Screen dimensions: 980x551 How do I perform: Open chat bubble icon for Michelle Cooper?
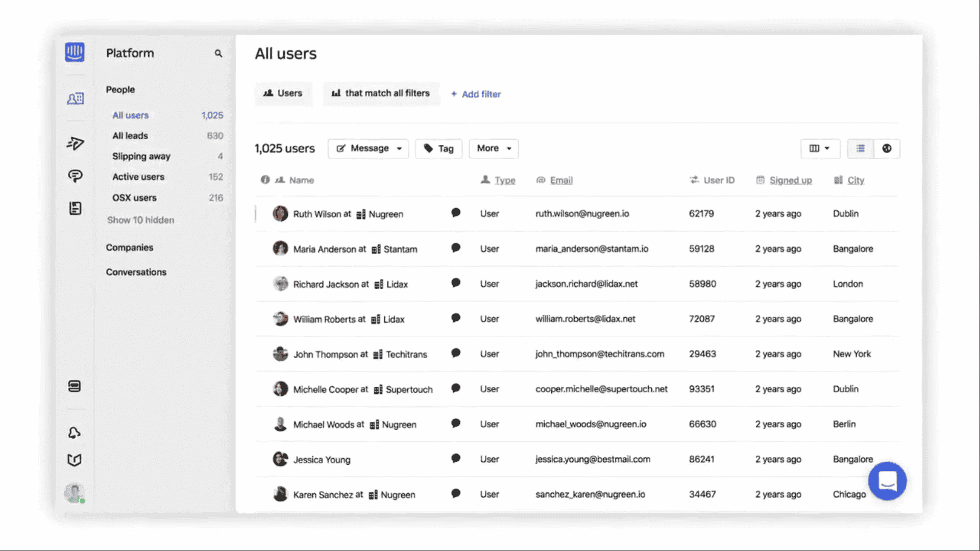456,388
